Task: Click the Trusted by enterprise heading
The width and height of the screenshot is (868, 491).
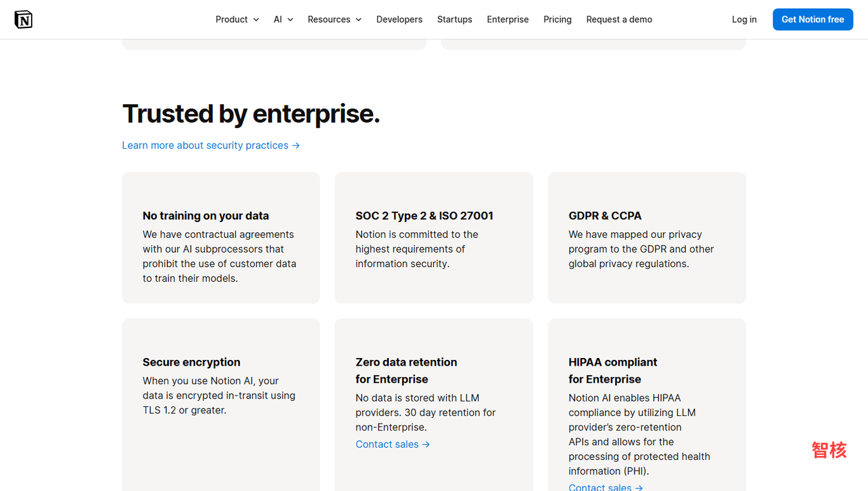Action: (x=251, y=114)
